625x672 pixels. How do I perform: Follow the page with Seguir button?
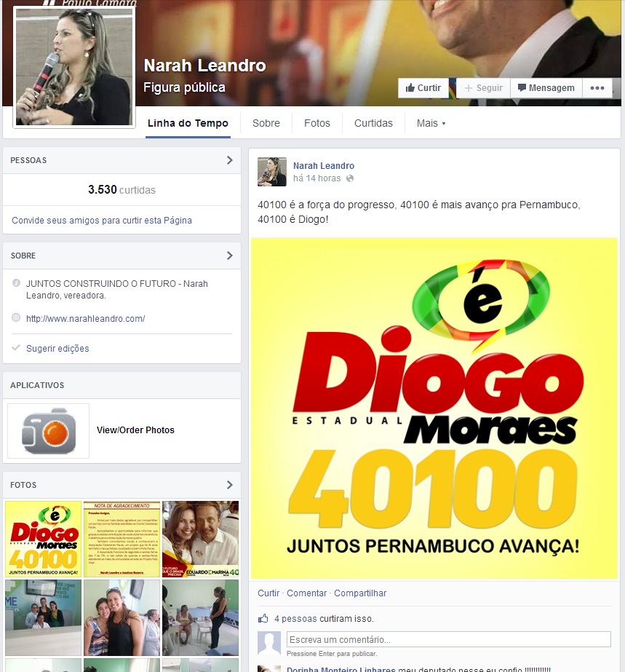(x=483, y=88)
